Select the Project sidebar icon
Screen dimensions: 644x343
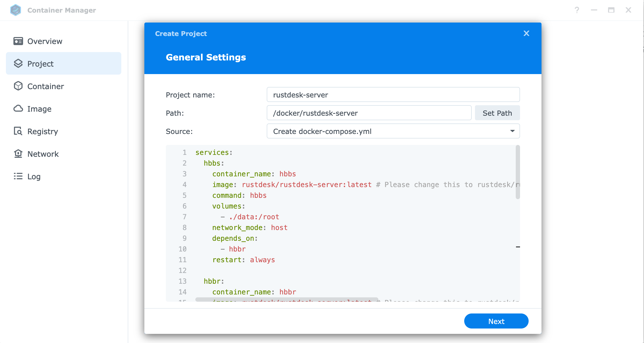pos(18,63)
